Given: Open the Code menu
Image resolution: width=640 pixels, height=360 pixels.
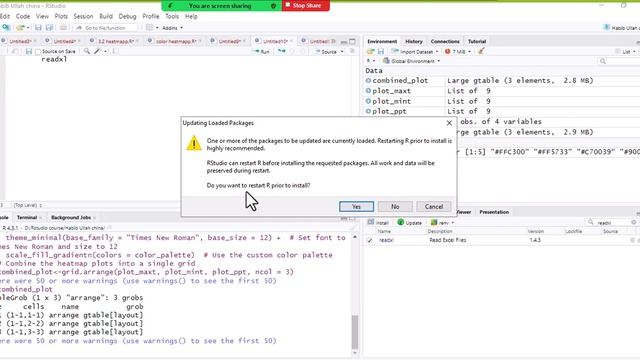Looking at the screenshot, I should click(23, 16).
